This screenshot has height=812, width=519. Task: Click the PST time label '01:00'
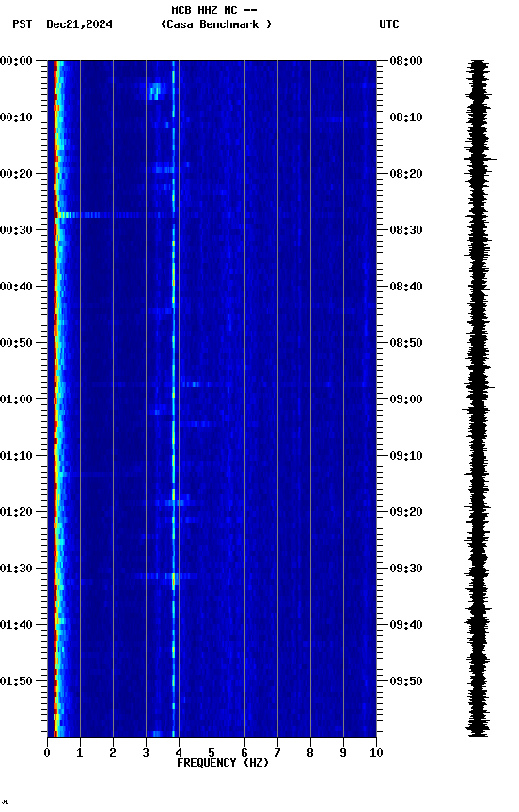click(16, 399)
